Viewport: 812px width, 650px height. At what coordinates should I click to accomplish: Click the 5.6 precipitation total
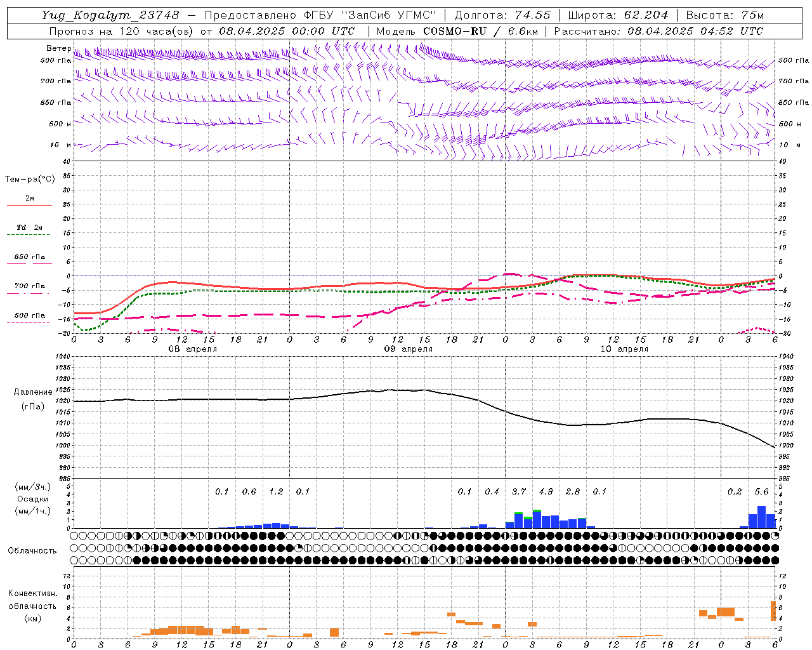tap(761, 491)
